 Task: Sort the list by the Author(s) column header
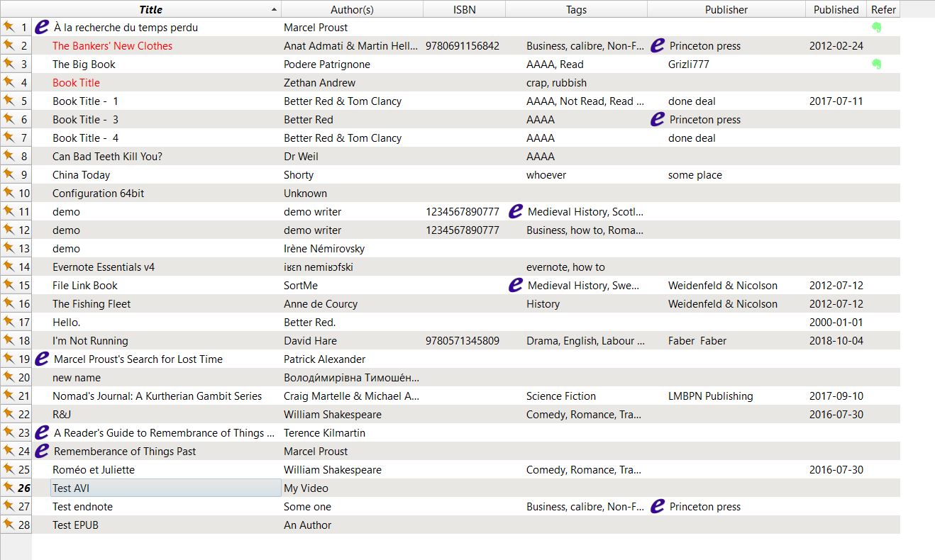[352, 10]
